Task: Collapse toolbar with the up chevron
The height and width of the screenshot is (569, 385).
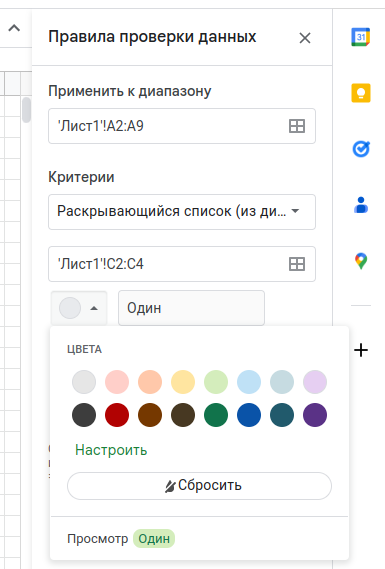Action: (x=14, y=28)
